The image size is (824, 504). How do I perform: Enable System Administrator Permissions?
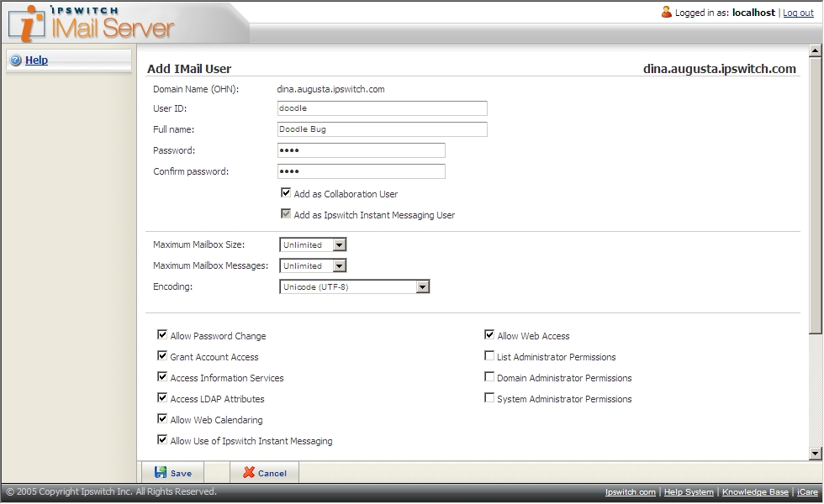pyautogui.click(x=489, y=397)
